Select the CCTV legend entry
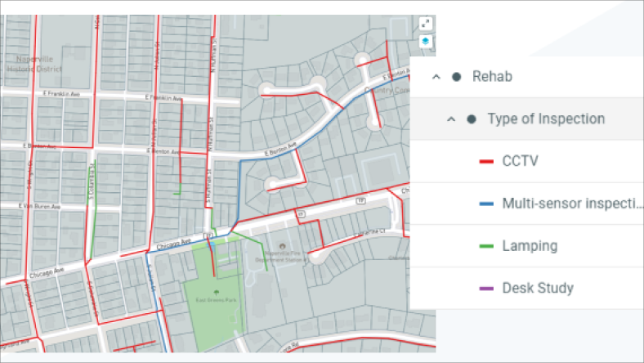 click(x=520, y=161)
